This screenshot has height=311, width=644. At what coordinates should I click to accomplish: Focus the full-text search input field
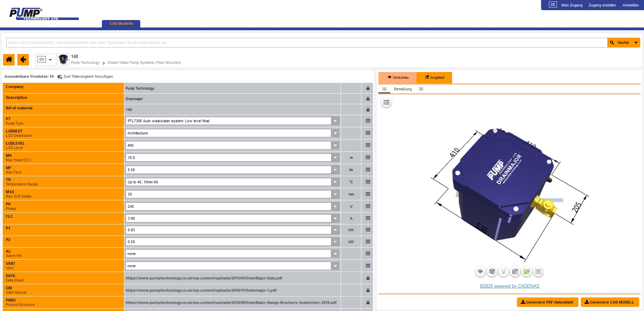(x=306, y=42)
